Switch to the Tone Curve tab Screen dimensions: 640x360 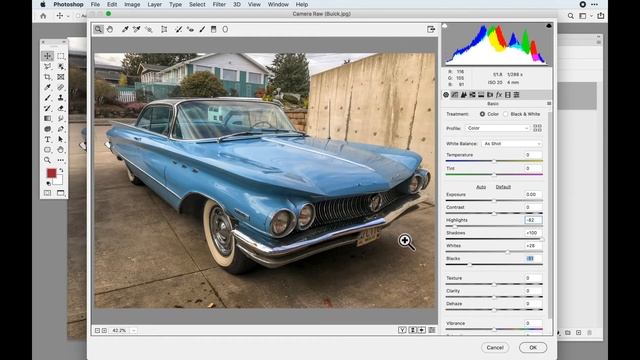[455, 95]
